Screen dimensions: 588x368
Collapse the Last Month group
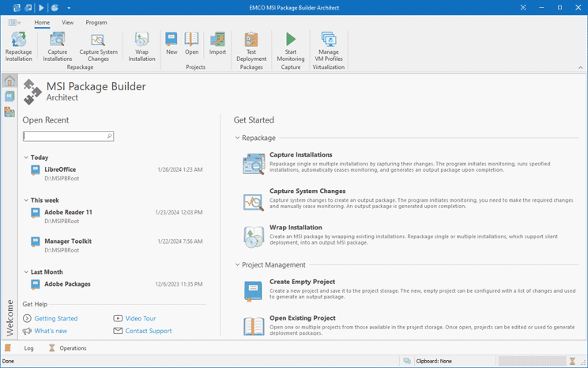click(26, 272)
